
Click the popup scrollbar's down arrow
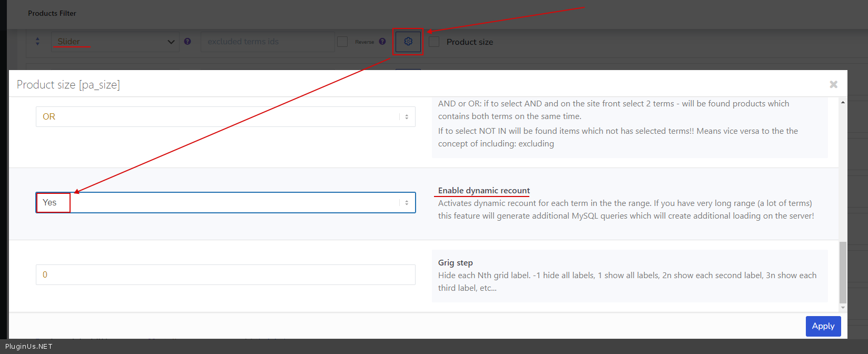(843, 308)
